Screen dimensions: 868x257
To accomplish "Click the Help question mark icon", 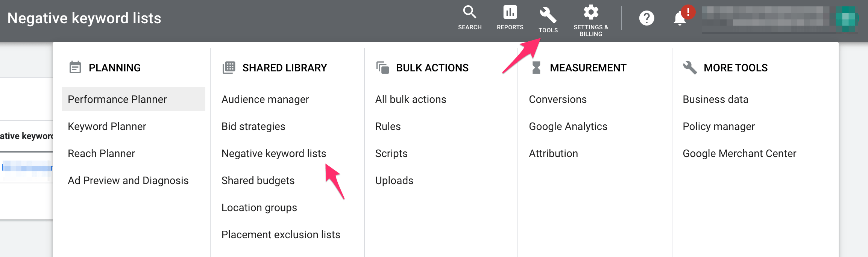I will (x=646, y=18).
